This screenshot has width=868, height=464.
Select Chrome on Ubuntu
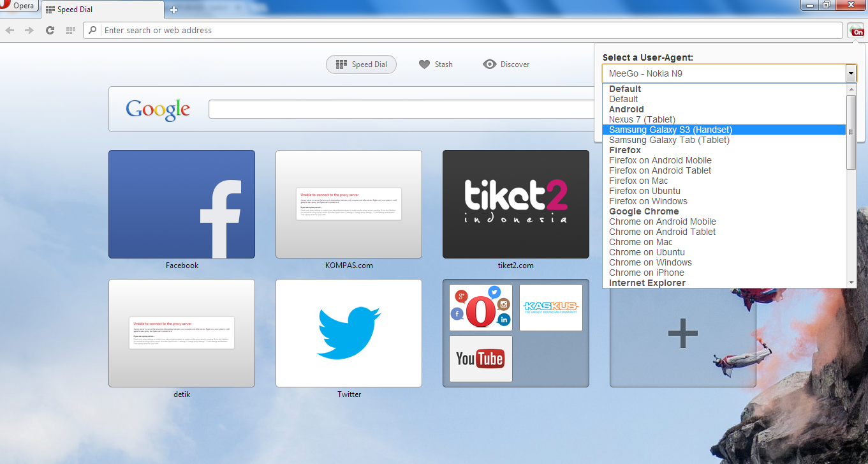pos(724,252)
